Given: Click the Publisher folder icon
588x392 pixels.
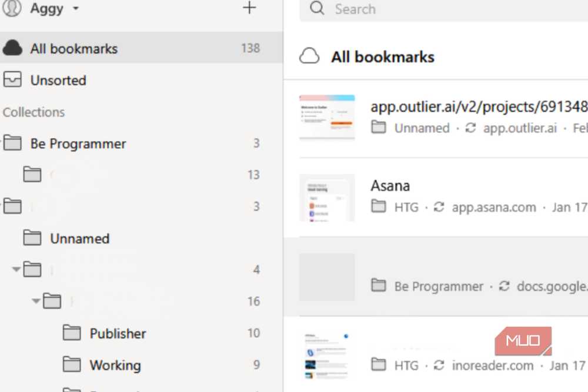Looking at the screenshot, I should [72, 333].
